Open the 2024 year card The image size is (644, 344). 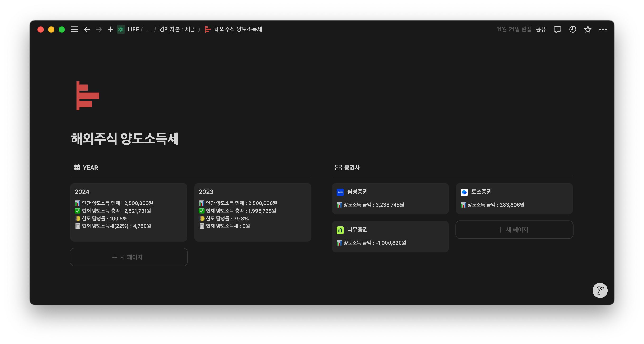129,212
